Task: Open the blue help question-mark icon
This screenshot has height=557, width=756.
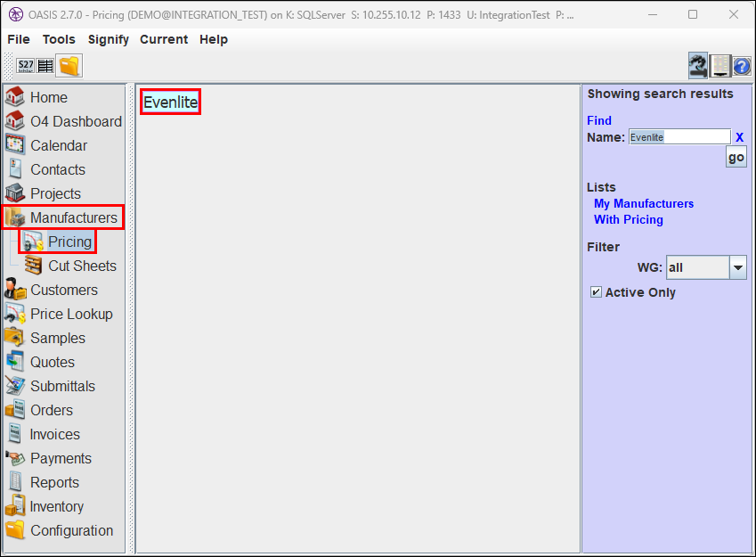Action: tap(742, 66)
